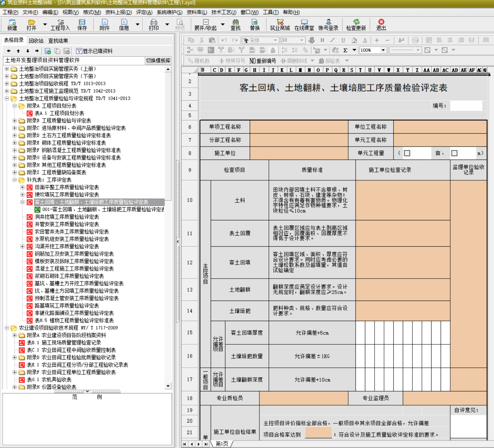Click the 账号登录 login icon
This screenshot has height=448, width=494.
coord(328,25)
